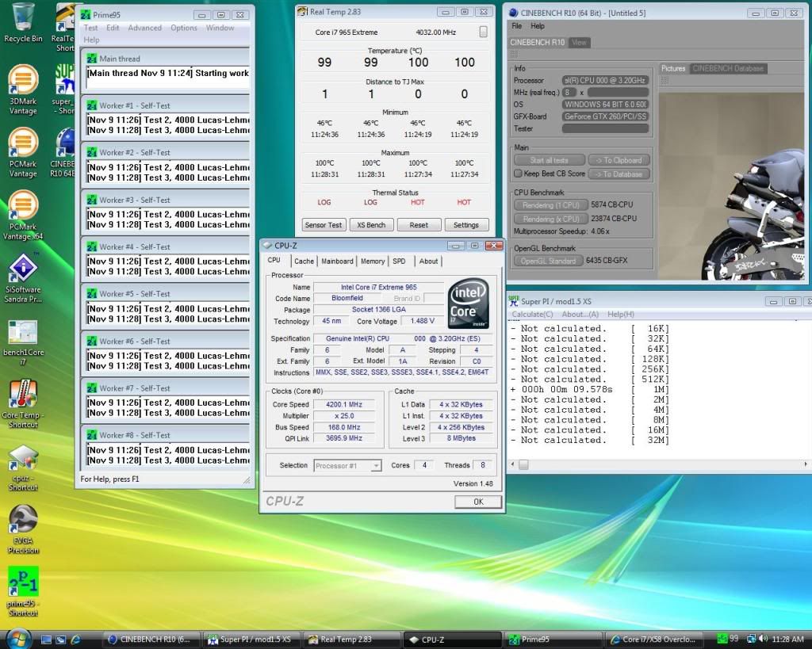Toggle the Keep Best CB Score checkbox
This screenshot has width=812, height=649.
(517, 174)
